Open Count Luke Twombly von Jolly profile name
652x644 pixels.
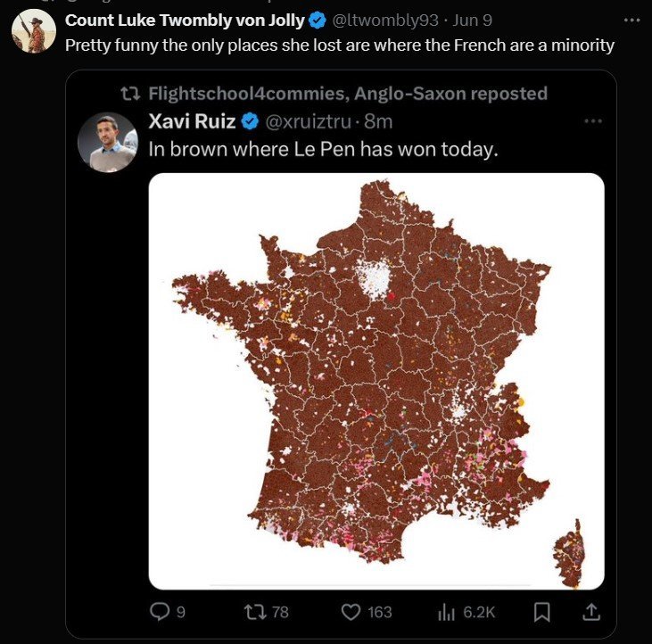[185, 21]
